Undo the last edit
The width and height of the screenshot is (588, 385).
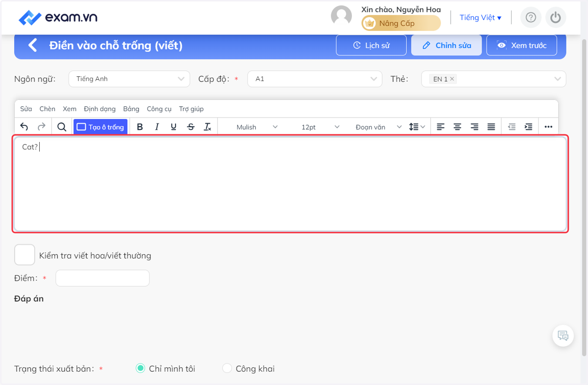[24, 127]
